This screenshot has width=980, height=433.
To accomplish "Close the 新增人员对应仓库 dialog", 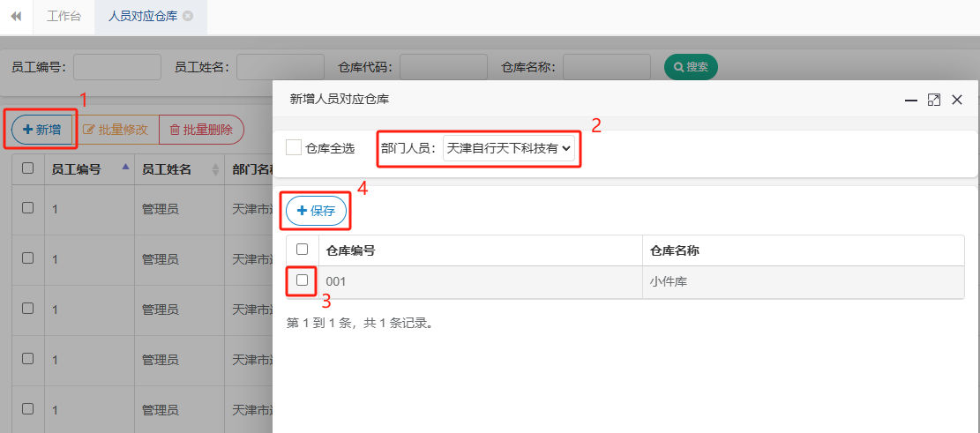I will 957,101.
